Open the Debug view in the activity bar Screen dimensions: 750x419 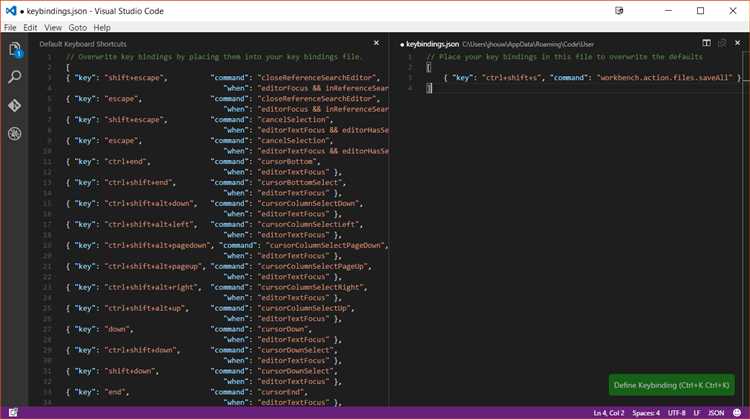(15, 133)
